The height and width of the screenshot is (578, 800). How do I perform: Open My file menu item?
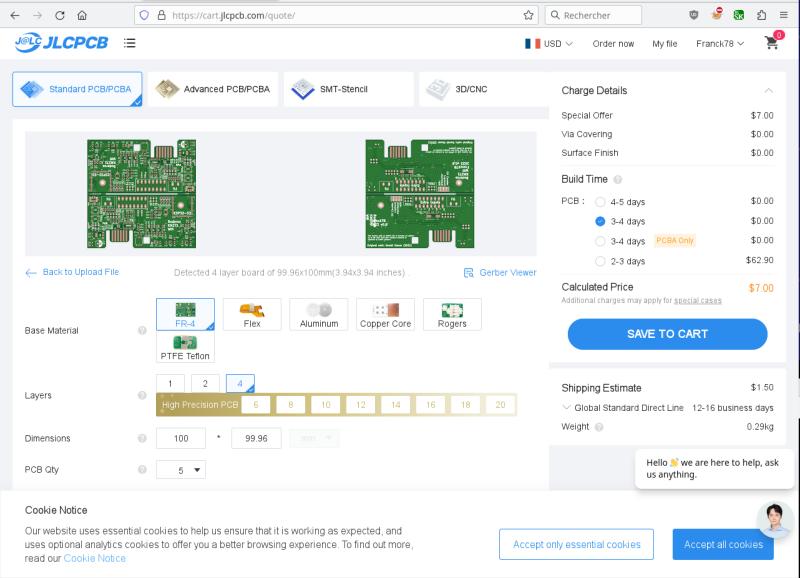665,44
